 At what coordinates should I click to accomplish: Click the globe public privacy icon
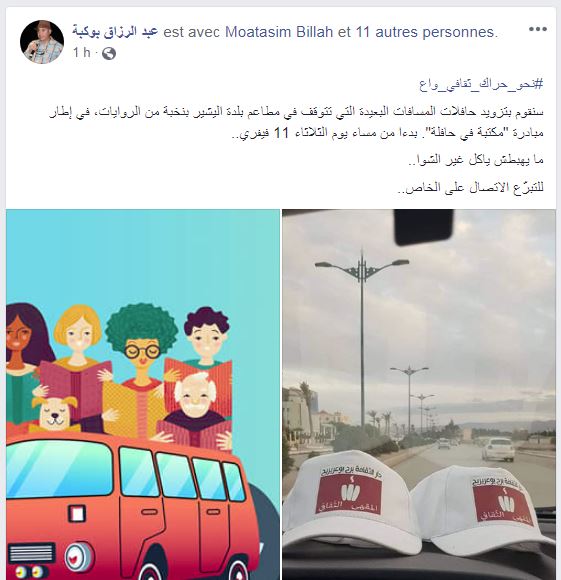coord(109,54)
